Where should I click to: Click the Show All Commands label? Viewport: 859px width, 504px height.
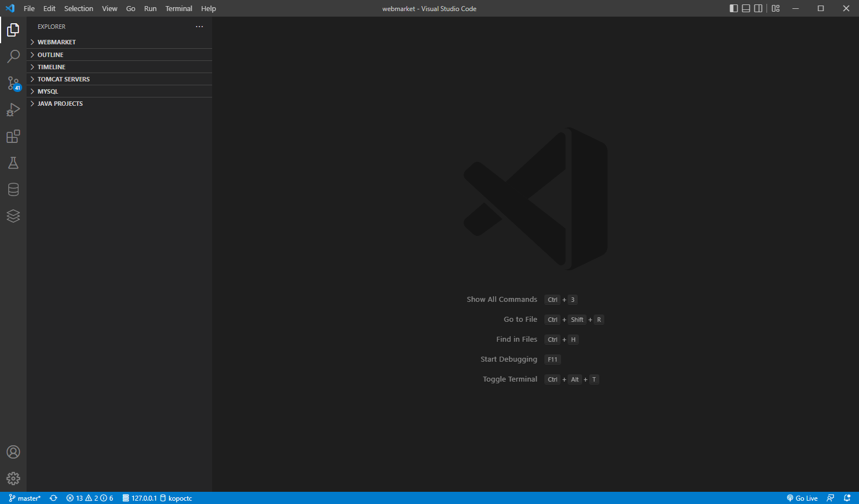tap(502, 300)
